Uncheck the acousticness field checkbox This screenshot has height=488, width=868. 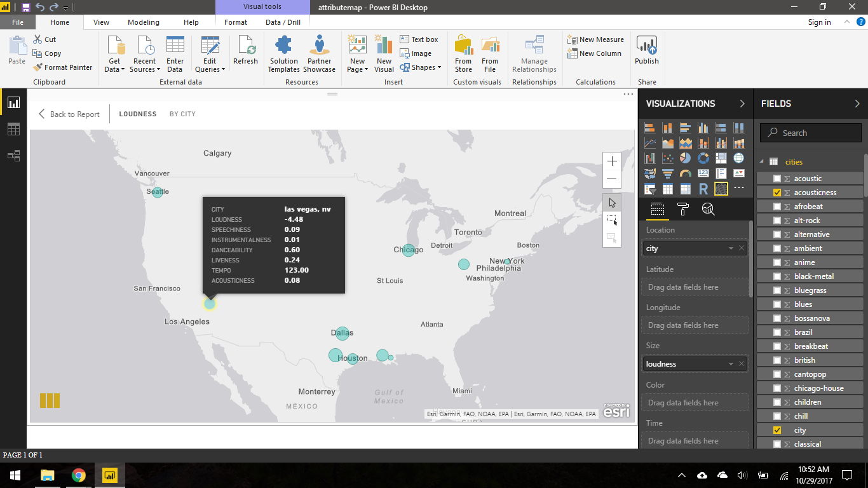pyautogui.click(x=776, y=193)
